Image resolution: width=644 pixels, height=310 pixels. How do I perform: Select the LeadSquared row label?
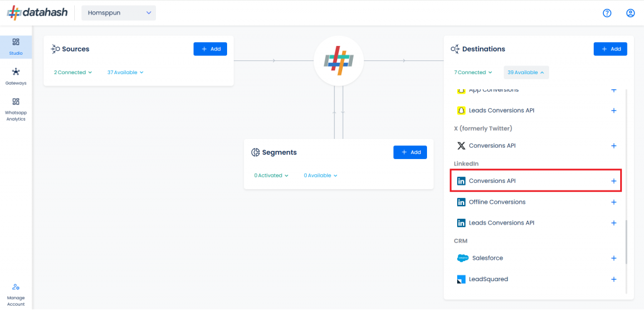pyautogui.click(x=488, y=279)
